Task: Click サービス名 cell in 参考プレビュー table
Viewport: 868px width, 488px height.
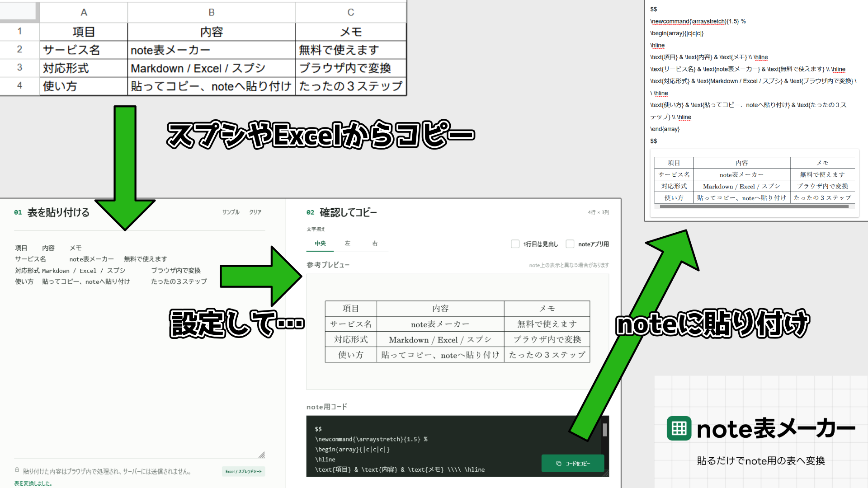Action: coord(351,324)
